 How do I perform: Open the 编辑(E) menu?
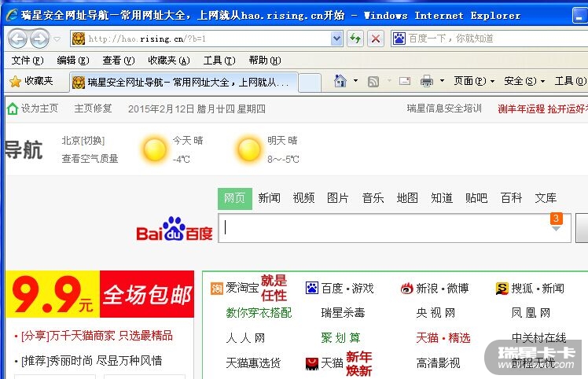tap(73, 61)
